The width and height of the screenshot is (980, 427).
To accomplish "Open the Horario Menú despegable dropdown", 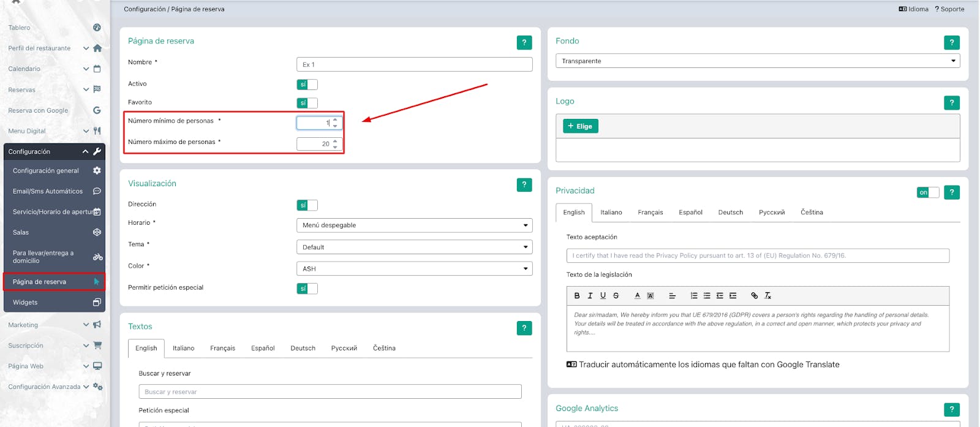I will coord(415,225).
